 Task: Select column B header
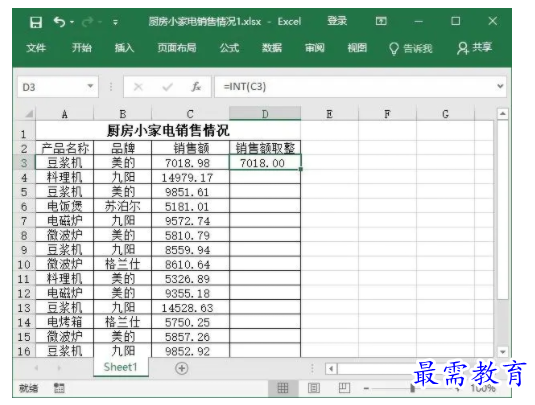pyautogui.click(x=122, y=114)
